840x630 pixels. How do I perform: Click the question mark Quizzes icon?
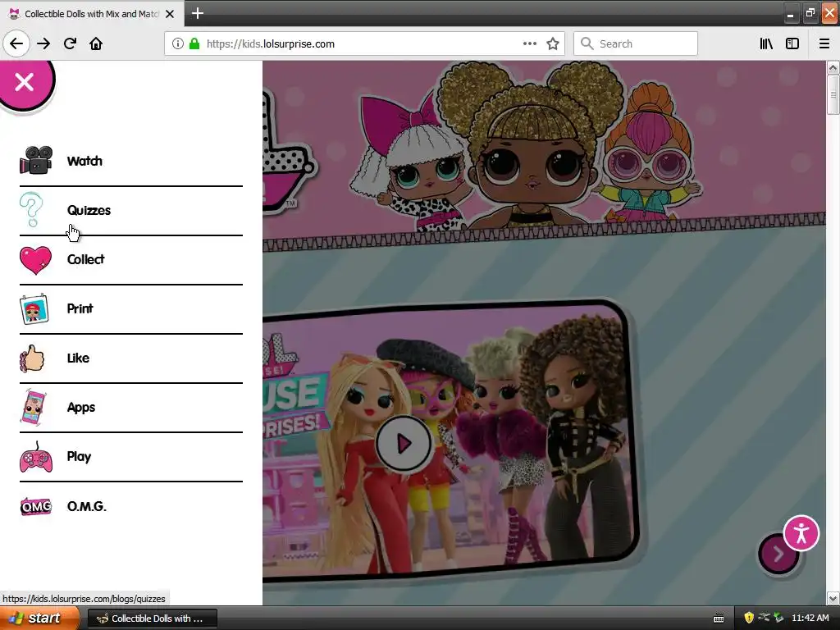[31, 209]
